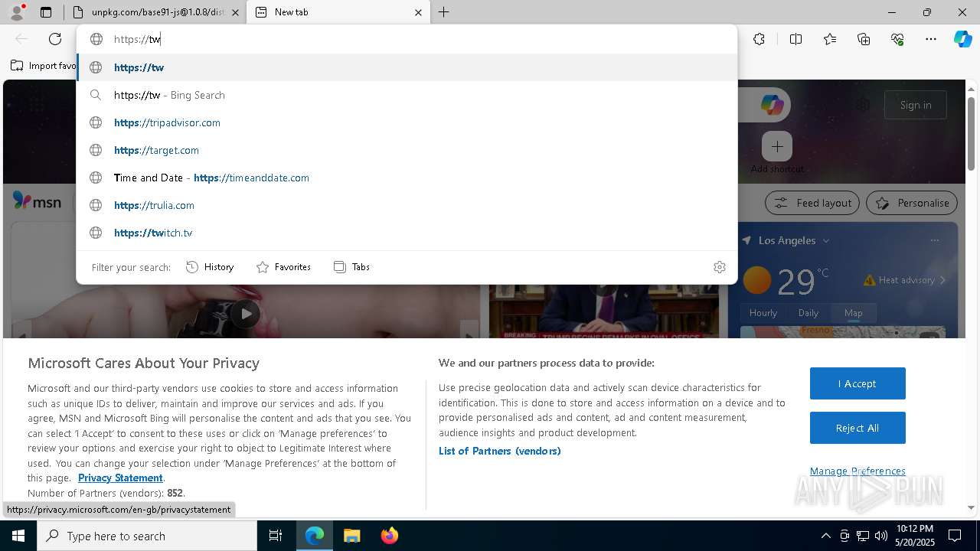Open the Heat advisory alert
This screenshot has width=980, height=551.
click(905, 280)
